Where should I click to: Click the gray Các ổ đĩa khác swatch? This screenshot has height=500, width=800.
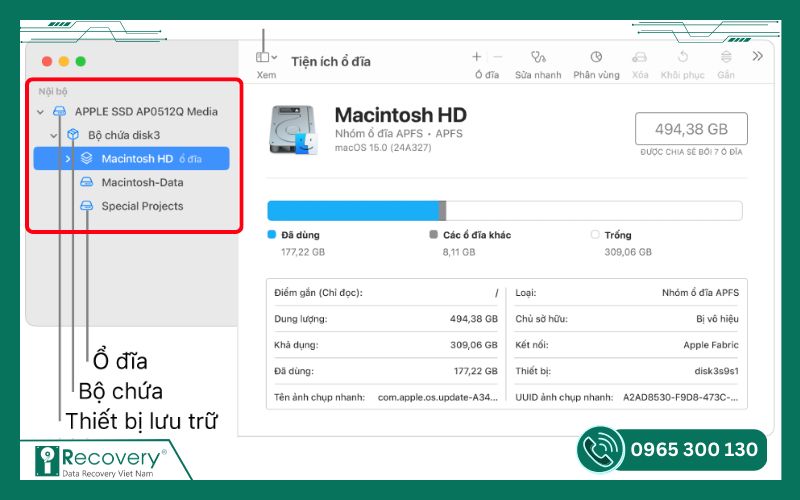(434, 234)
